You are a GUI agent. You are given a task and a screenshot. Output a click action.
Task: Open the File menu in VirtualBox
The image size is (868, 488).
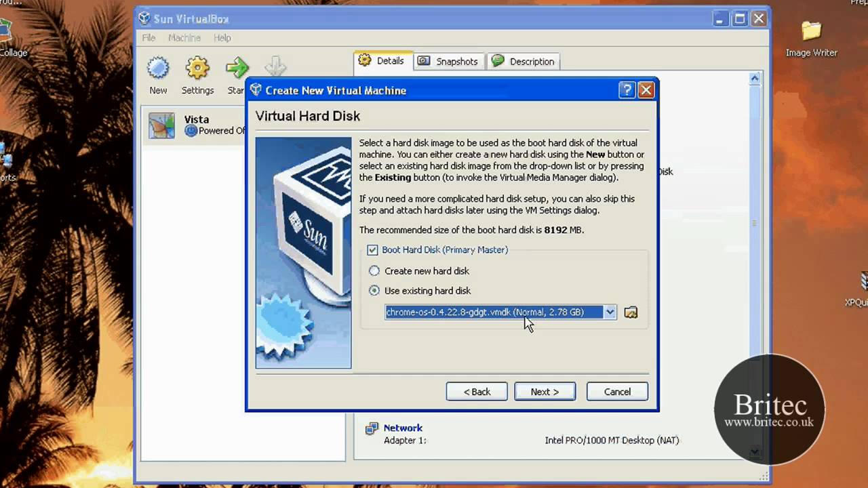[149, 38]
